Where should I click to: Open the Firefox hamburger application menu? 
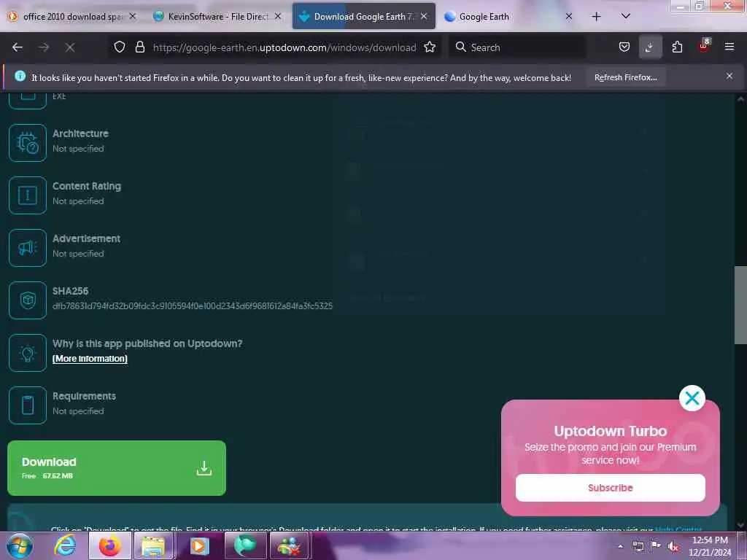729,47
